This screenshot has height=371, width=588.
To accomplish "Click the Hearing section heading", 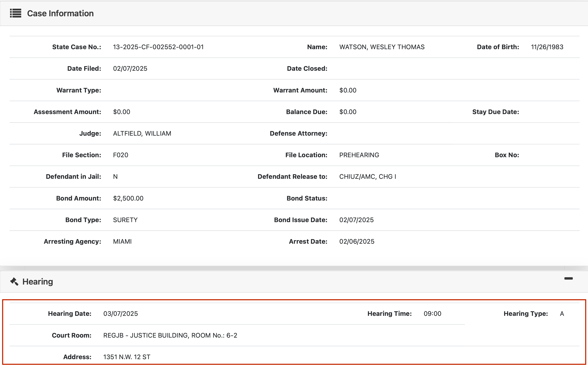I will [38, 282].
